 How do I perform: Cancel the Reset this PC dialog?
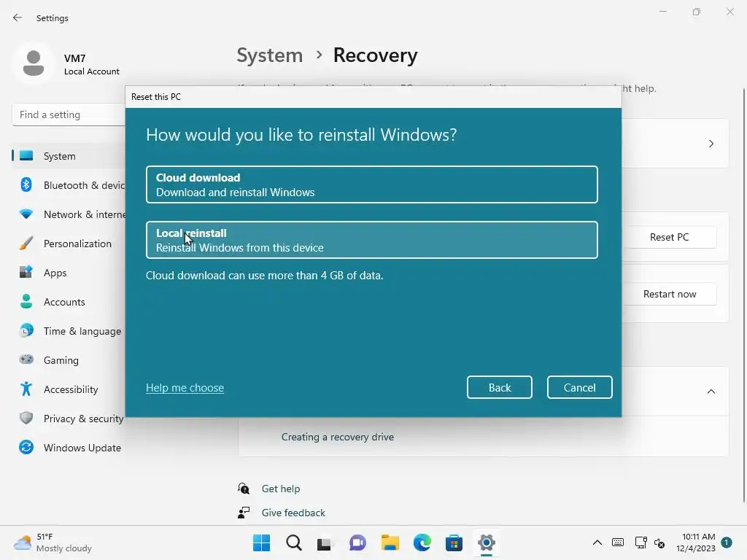point(579,387)
